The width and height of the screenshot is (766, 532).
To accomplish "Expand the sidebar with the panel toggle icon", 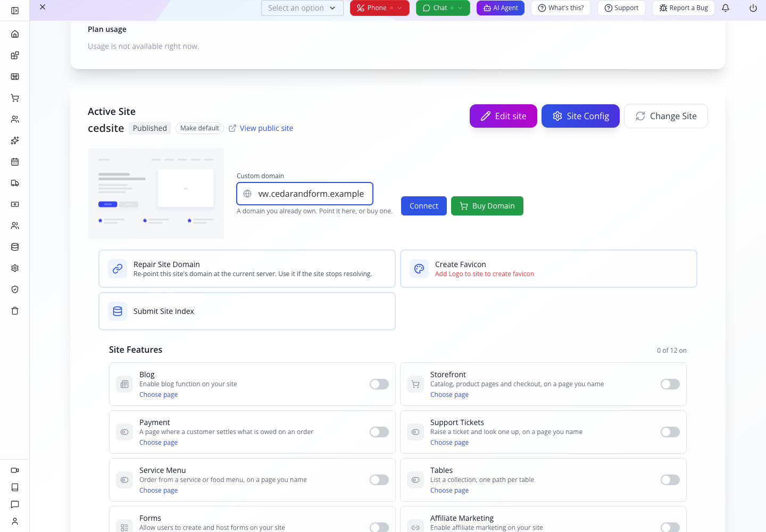I will [15, 11].
